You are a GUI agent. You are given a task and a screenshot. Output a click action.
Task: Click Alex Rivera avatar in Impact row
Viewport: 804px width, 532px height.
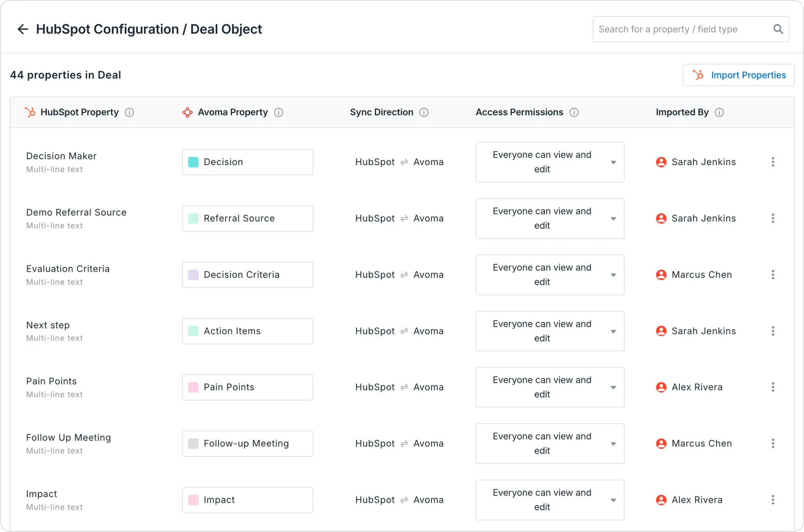pos(661,500)
